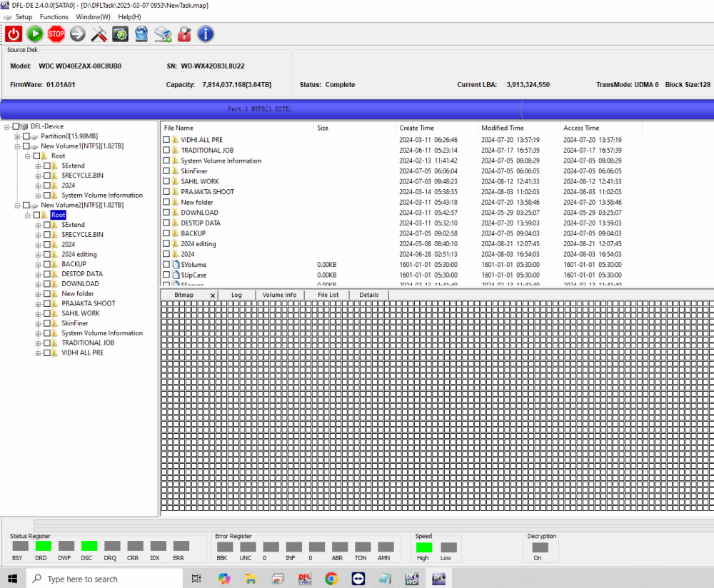Click the purple DFL-DE taskbar icon
714x588 pixels.
point(439,579)
